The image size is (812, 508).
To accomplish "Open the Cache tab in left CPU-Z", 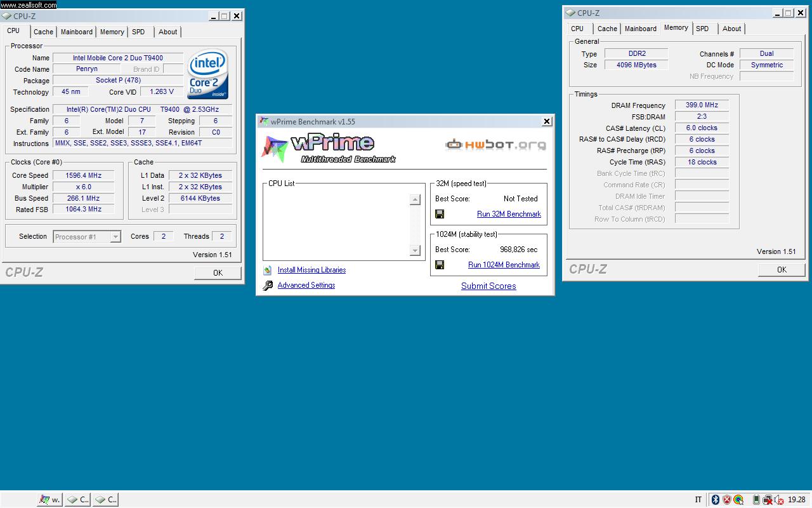I will tap(43, 32).
